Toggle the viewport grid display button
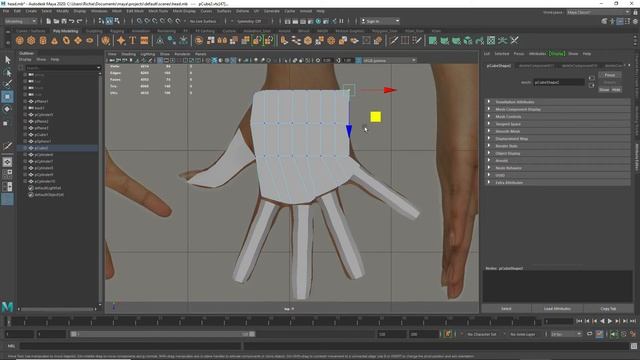 pyautogui.click(x=160, y=60)
